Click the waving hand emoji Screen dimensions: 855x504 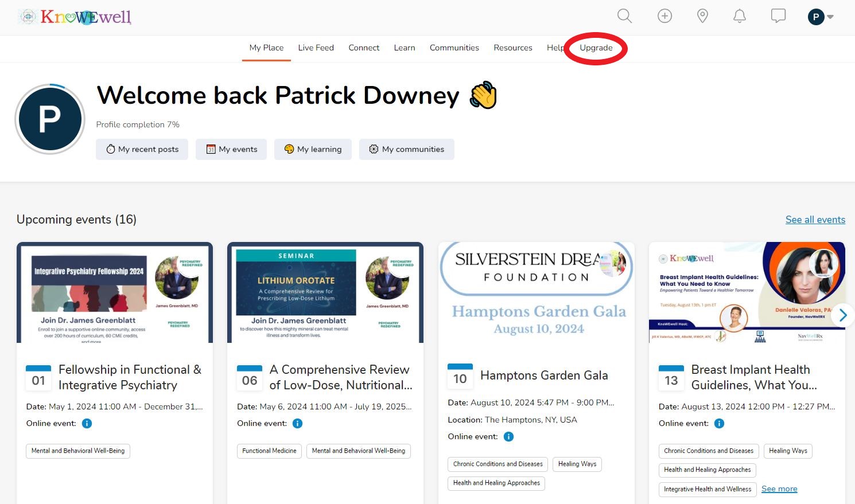(483, 95)
